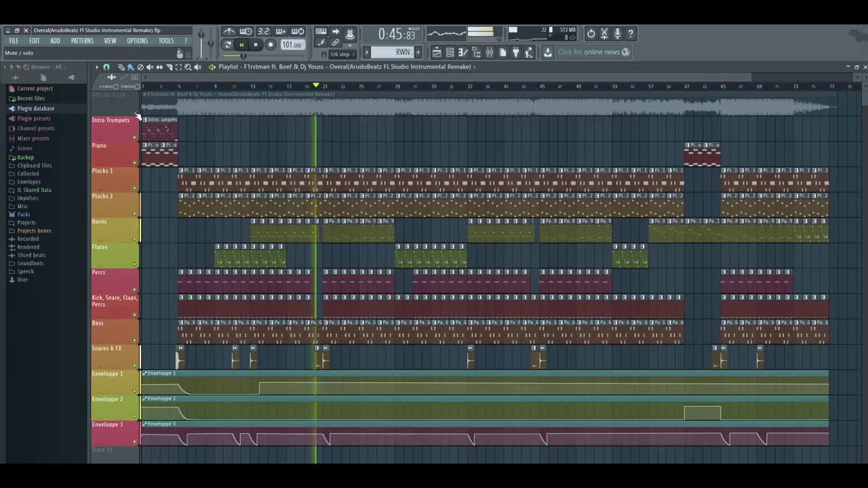Toggle pattern/song mode button
This screenshot has width=868, height=488.
(x=228, y=45)
